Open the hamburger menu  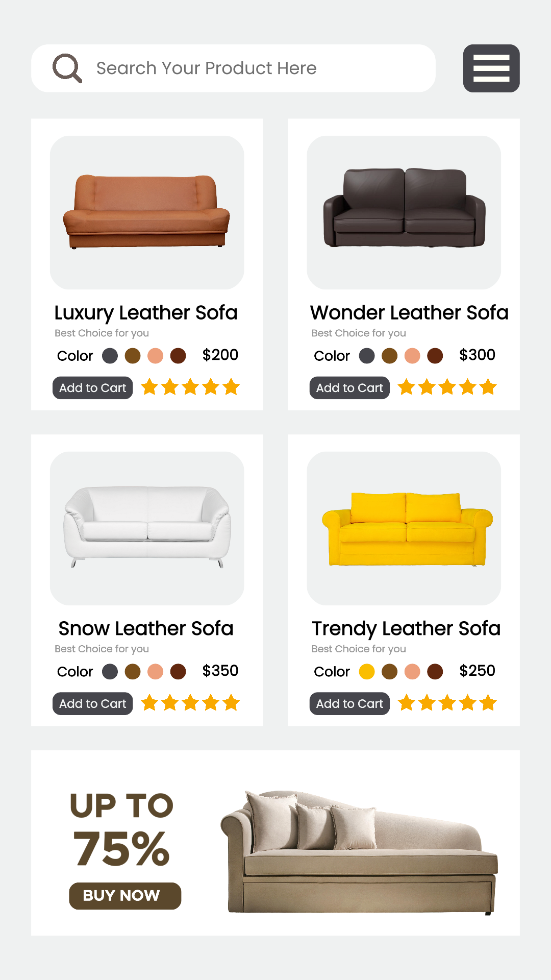click(491, 68)
